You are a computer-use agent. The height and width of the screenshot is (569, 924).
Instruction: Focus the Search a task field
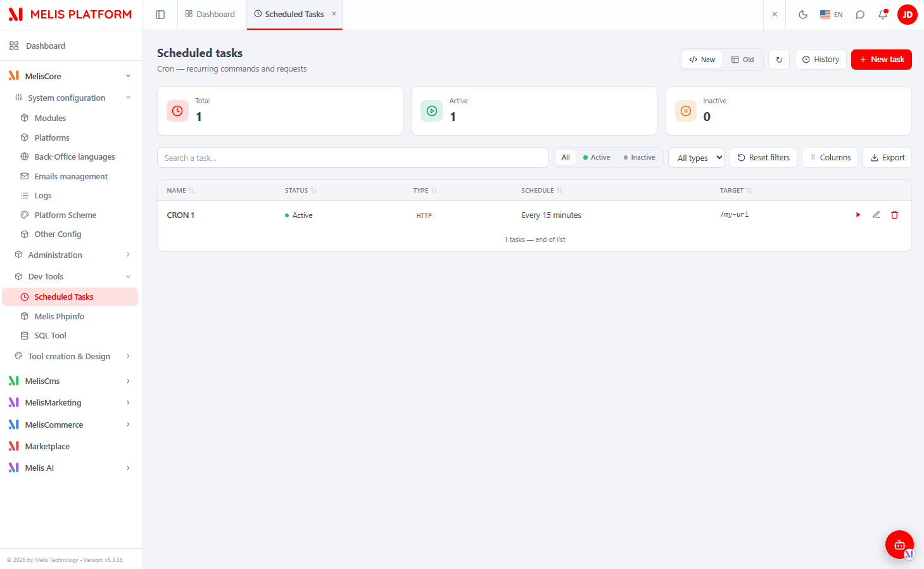[x=353, y=158]
